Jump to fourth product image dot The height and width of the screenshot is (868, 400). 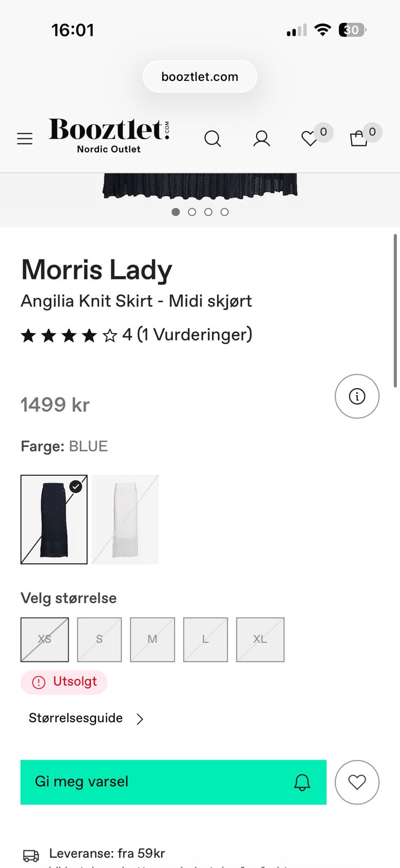(224, 212)
